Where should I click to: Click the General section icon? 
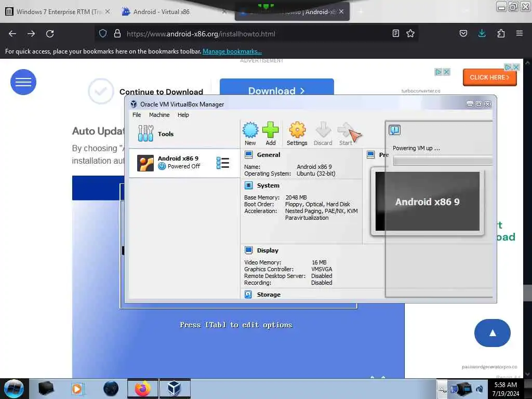click(249, 155)
